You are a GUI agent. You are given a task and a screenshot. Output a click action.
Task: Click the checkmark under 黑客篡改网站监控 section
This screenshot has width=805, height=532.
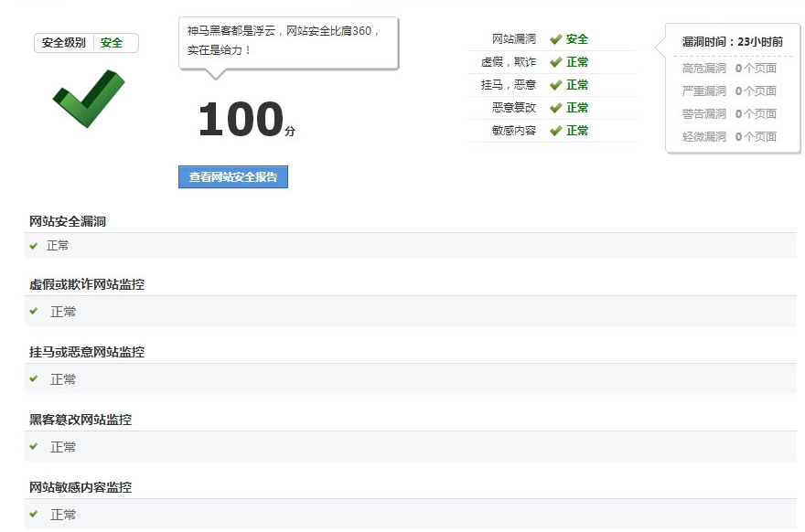point(34,447)
